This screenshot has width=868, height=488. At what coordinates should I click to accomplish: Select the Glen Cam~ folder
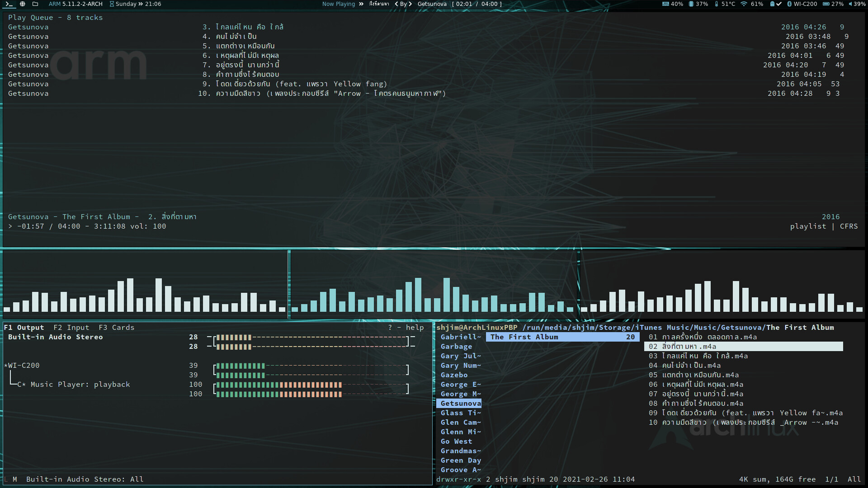point(461,422)
